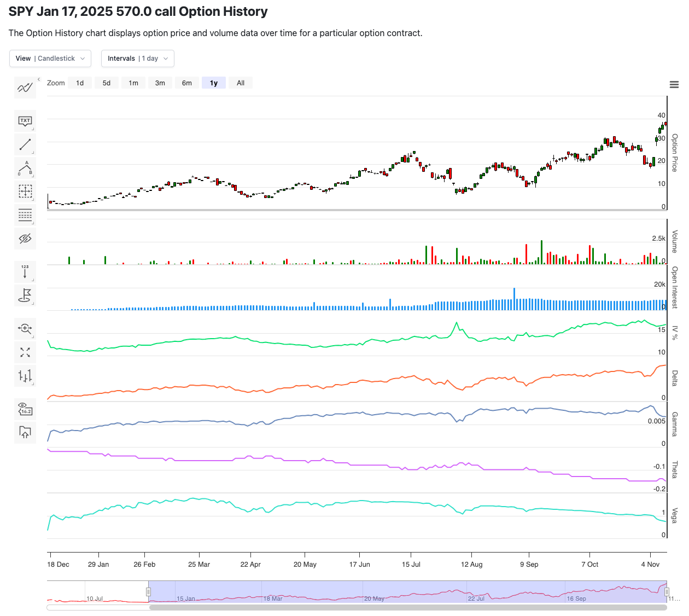Click the 'Theta' axis title
Screen dimensions: 689x616
pyautogui.click(x=675, y=470)
